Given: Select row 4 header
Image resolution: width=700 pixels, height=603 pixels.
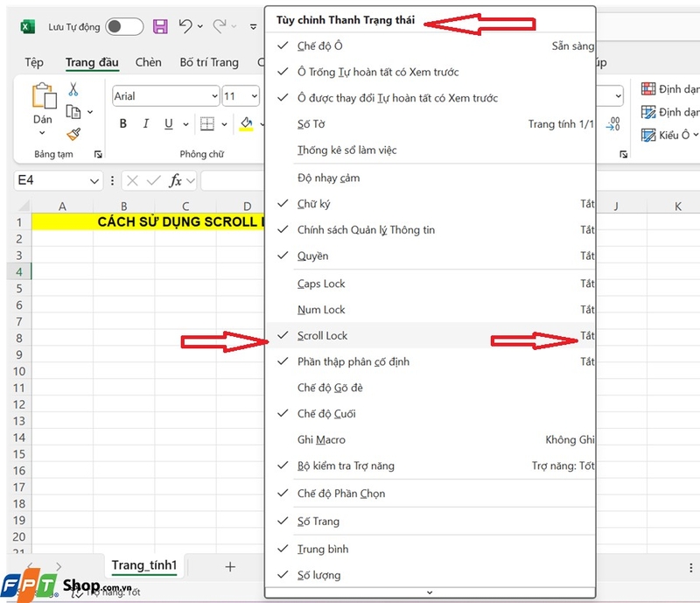Looking at the screenshot, I should click(x=18, y=271).
